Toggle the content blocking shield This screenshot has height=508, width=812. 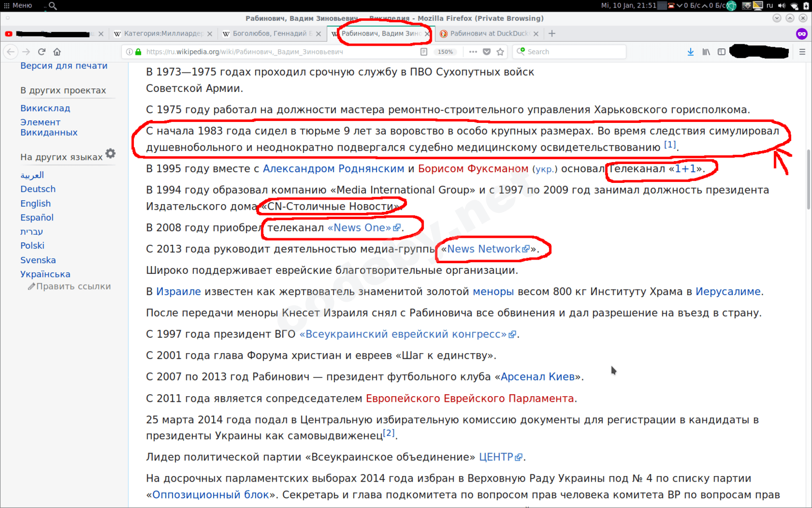click(487, 51)
